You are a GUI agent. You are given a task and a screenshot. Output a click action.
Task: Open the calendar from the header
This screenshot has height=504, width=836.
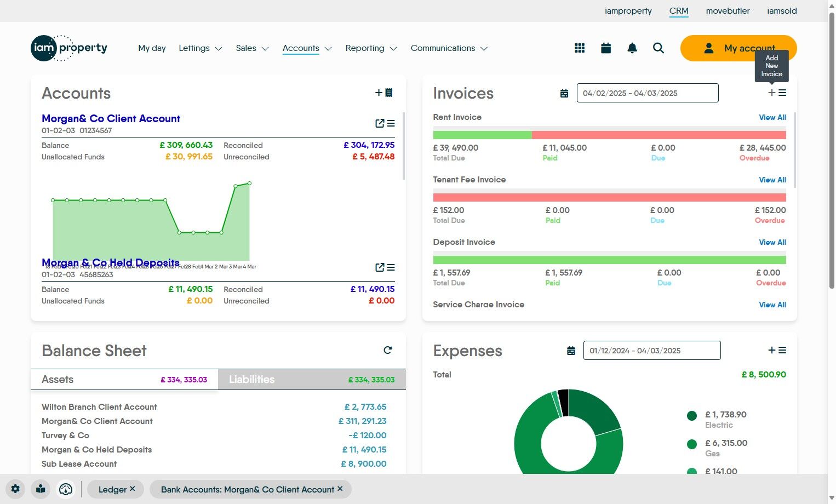(x=606, y=48)
